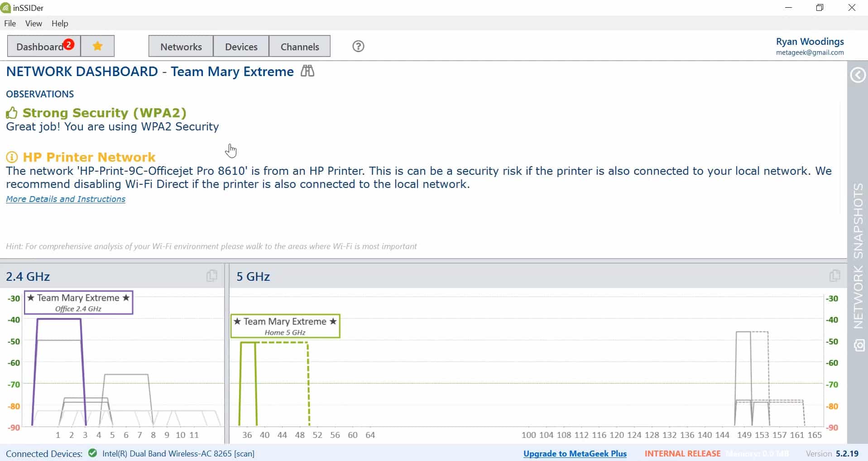Click the HP Printer Network info icon
868x461 pixels.
tap(12, 157)
